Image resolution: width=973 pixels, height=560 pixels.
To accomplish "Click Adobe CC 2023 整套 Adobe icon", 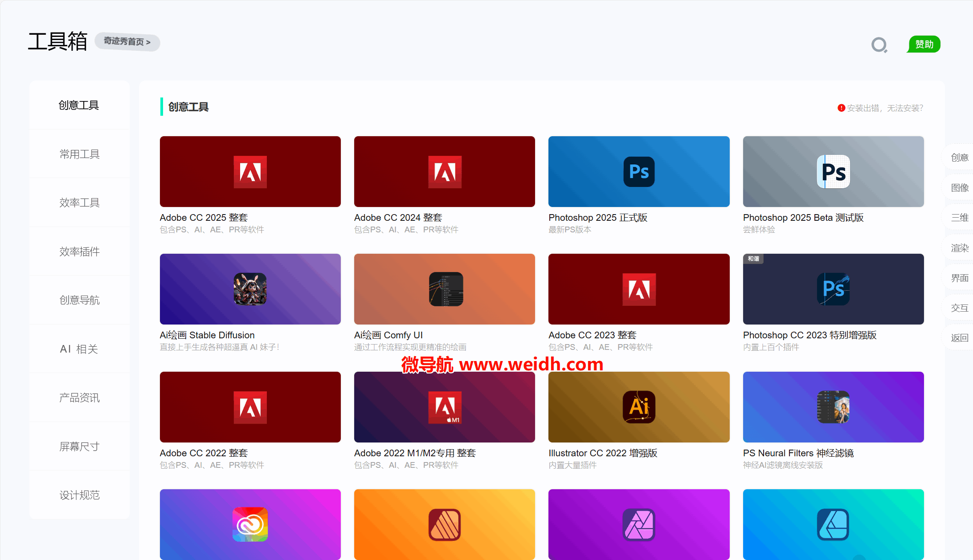I will (x=639, y=289).
